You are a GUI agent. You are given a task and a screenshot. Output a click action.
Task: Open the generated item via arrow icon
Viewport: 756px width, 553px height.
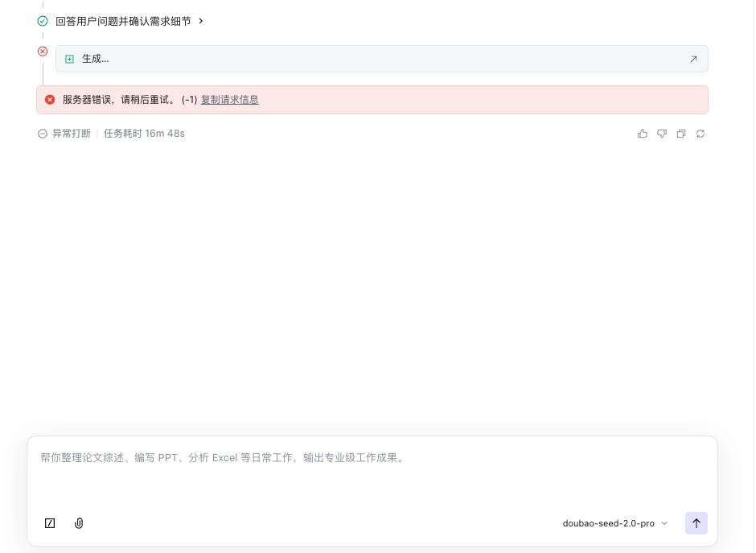click(693, 59)
